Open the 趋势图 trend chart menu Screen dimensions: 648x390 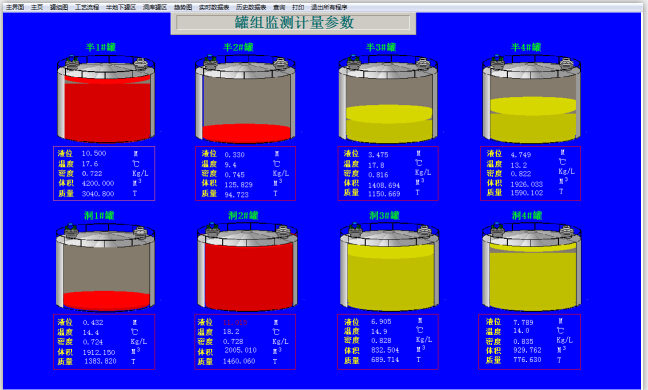tap(183, 7)
